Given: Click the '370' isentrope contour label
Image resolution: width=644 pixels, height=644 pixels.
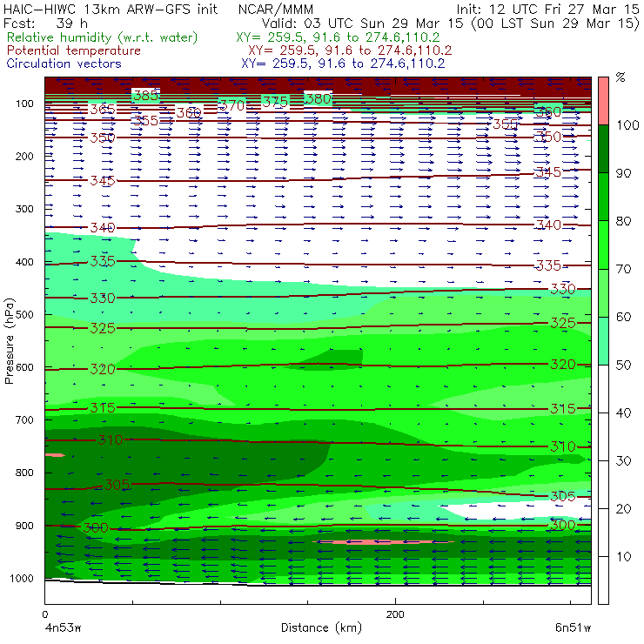Looking at the screenshot, I should pos(232,105).
